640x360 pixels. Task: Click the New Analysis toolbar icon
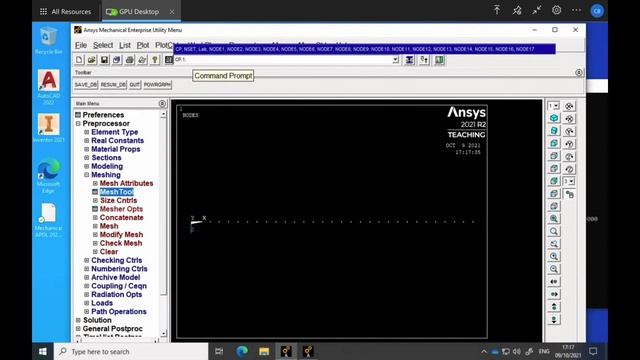pos(79,60)
